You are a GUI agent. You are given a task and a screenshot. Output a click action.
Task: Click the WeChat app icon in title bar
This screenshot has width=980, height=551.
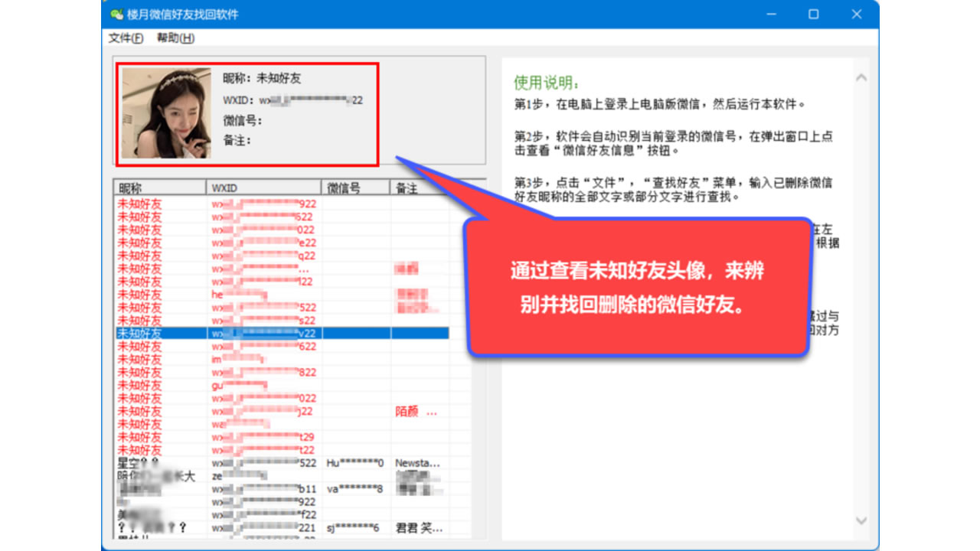(116, 15)
